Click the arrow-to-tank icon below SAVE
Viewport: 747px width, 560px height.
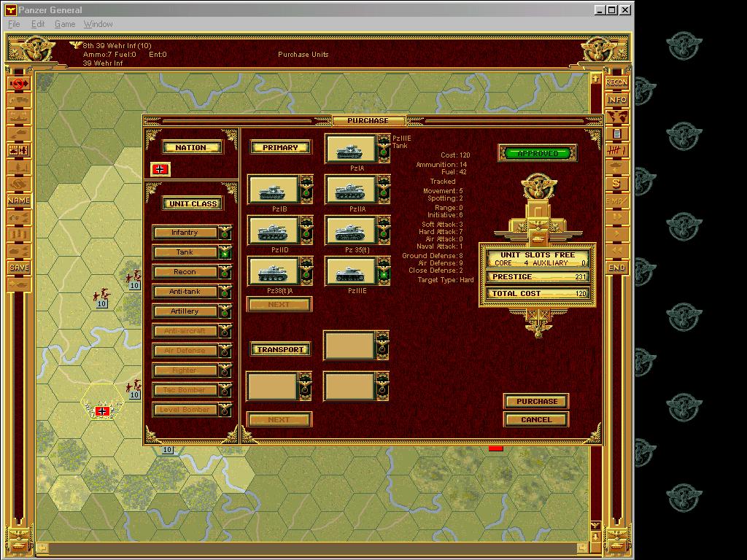click(19, 284)
